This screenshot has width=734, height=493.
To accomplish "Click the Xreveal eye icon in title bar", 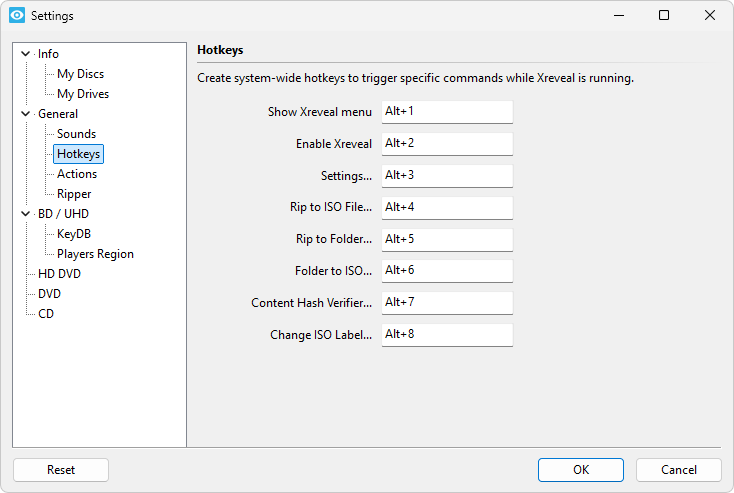I will coord(16,16).
